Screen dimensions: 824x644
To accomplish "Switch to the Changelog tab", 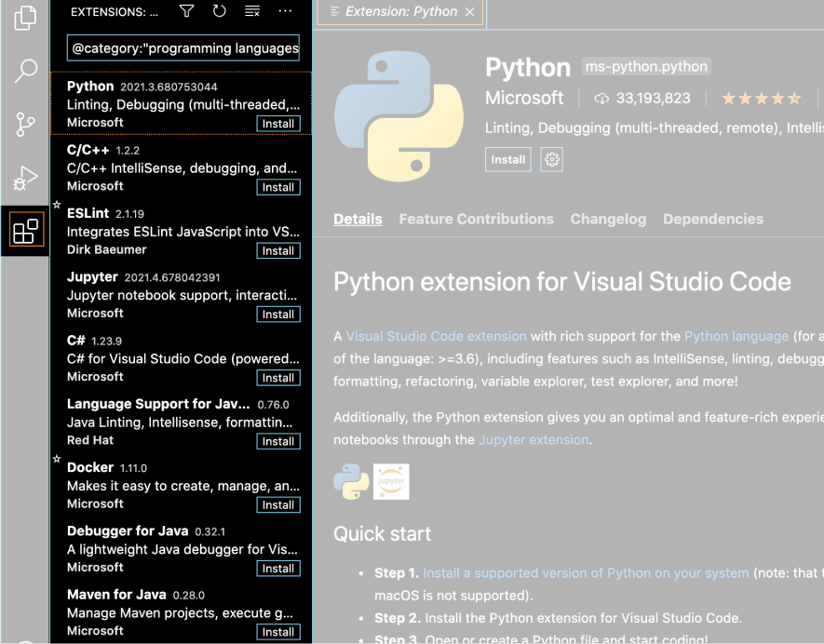I will pos(608,219).
